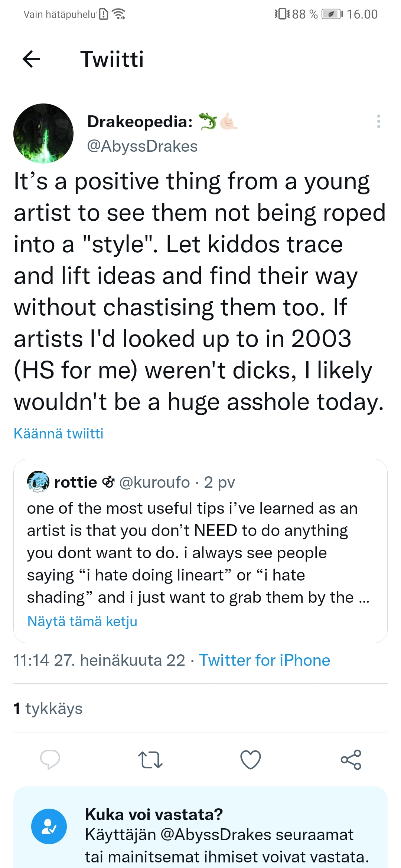
Task: Open the quoted tweet by rottie
Action: [x=200, y=551]
